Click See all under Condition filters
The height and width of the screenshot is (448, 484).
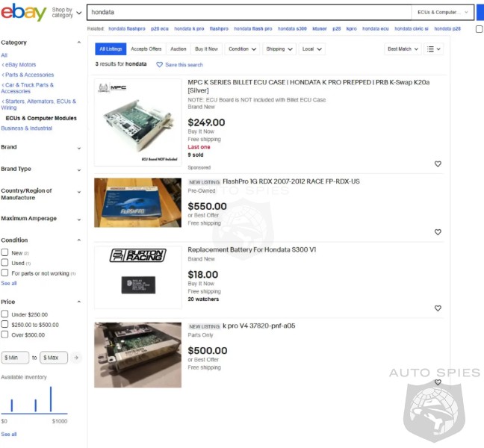coord(9,283)
